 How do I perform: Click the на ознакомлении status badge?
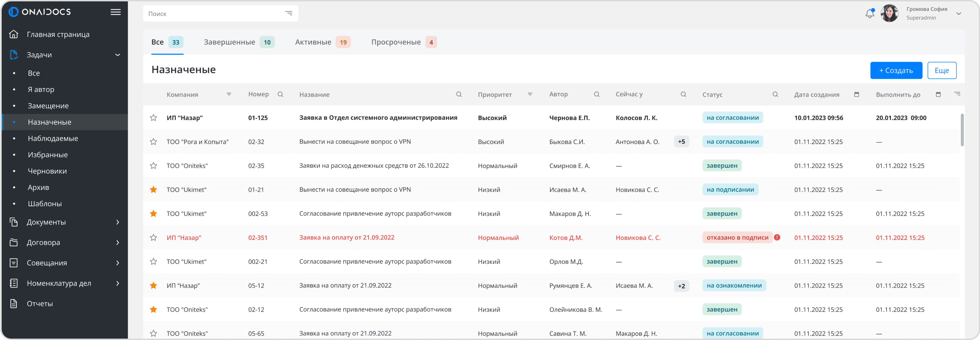tap(734, 285)
